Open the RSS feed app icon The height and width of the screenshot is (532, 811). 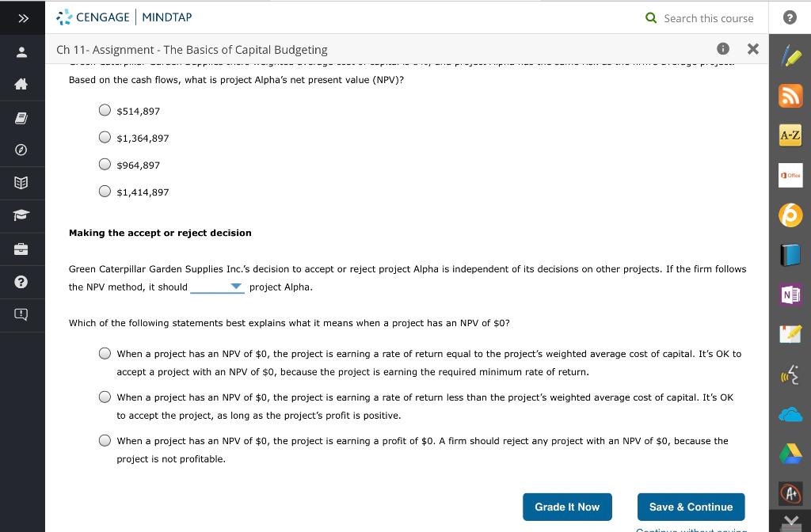coord(790,95)
